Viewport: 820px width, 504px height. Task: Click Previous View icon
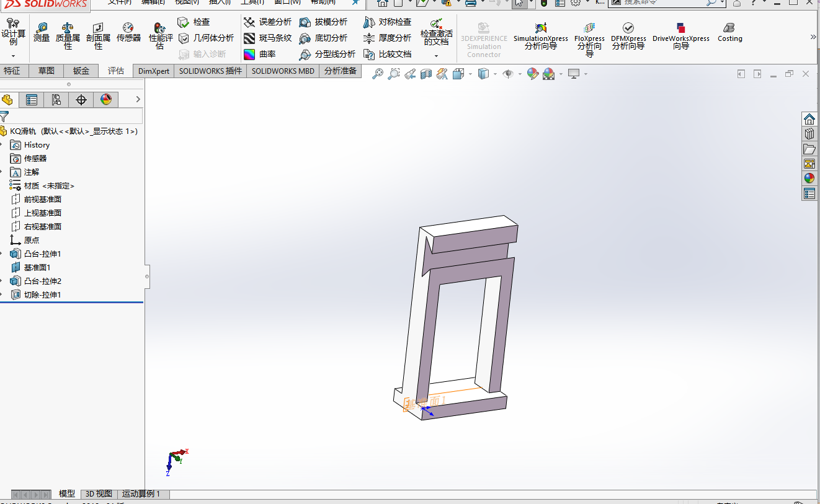click(x=409, y=74)
